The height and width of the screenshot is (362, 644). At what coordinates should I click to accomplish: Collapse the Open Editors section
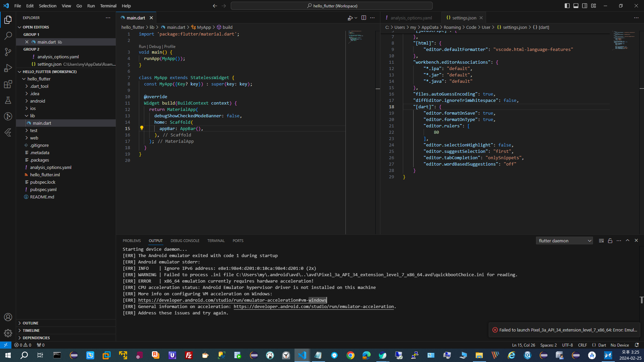(x=66, y=27)
